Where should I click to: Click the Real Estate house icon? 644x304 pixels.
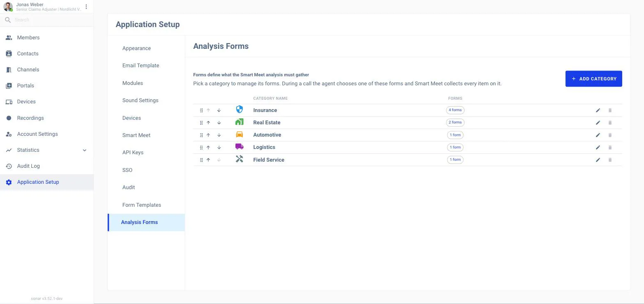239,122
